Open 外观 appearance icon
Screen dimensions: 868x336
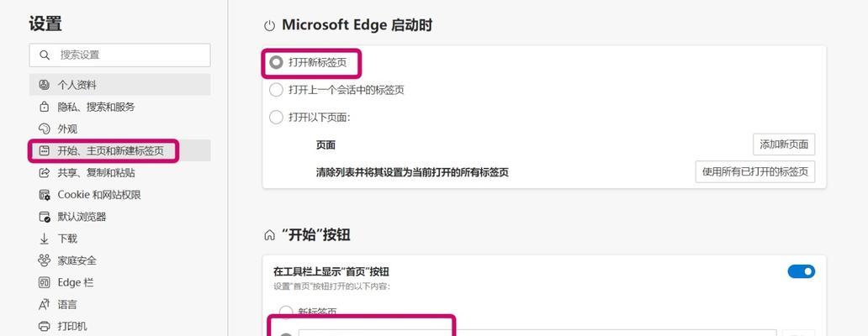click(45, 129)
